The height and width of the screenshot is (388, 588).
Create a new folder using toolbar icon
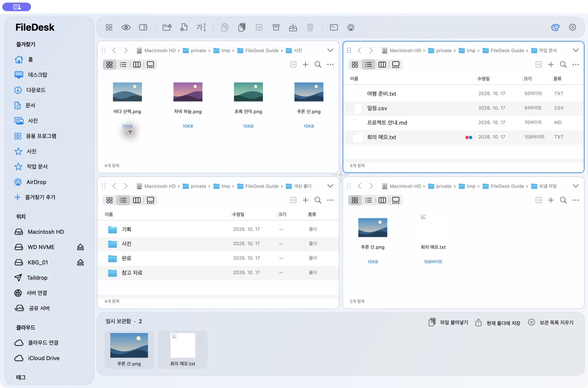[167, 28]
